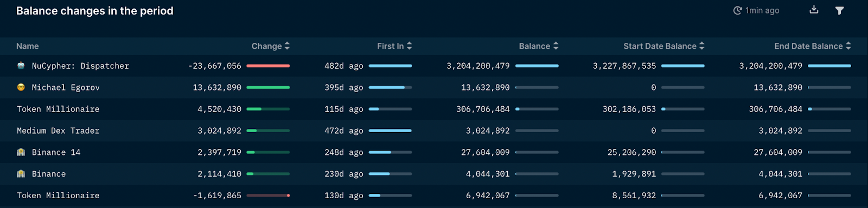Click the NuCypher Dispatcher avatar icon
This screenshot has height=208, width=868.
coord(21,66)
